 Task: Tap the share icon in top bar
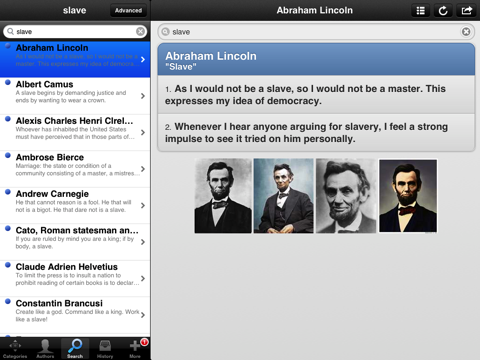click(466, 11)
